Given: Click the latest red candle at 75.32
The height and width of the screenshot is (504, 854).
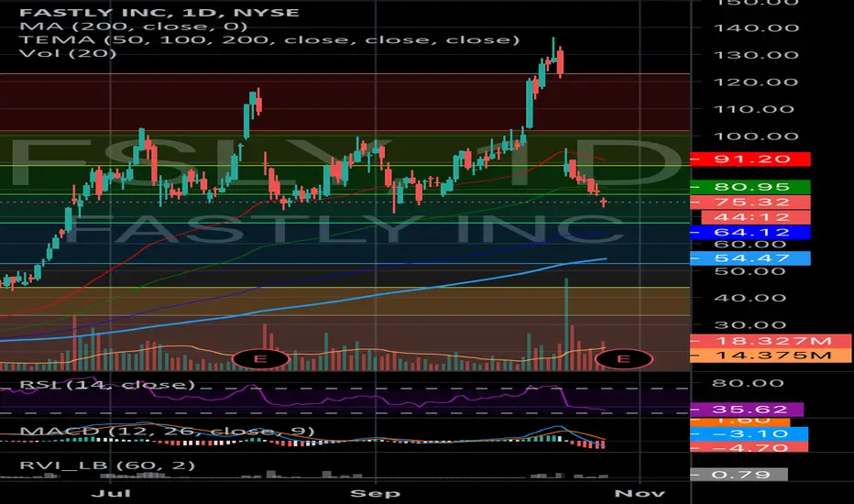Looking at the screenshot, I should [604, 203].
